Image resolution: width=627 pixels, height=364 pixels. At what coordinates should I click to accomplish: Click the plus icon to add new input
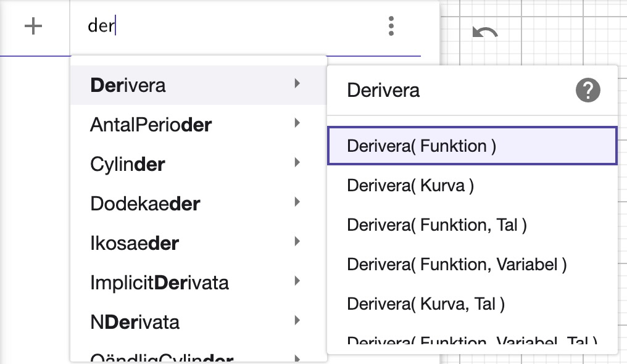coord(33,26)
